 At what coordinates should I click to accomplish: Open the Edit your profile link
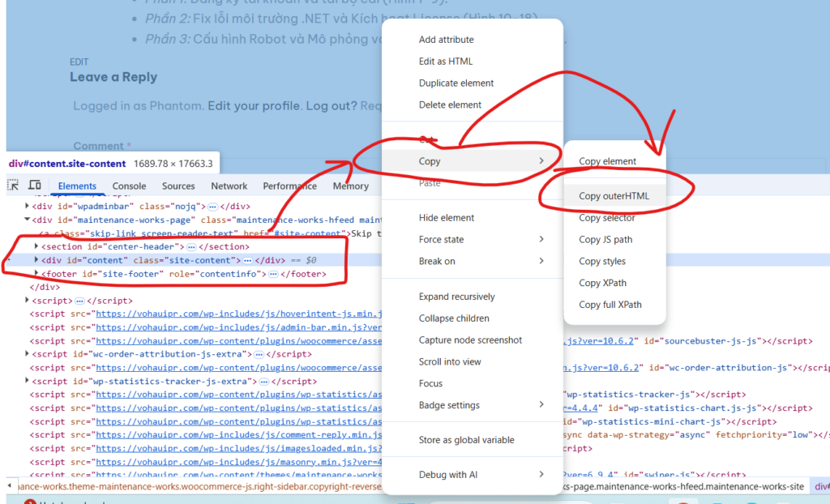[255, 106]
